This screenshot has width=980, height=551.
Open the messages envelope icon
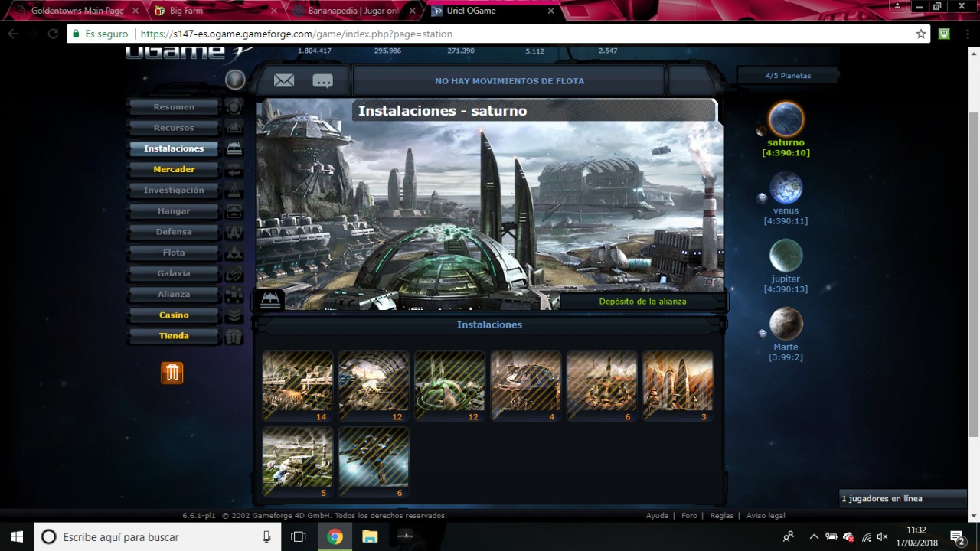(x=284, y=80)
